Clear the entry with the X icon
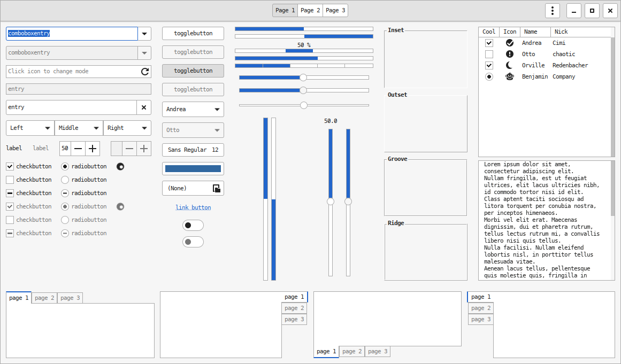621x364 pixels. [144, 107]
